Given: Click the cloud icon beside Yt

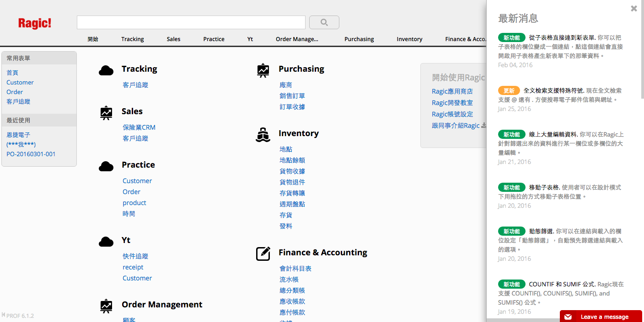Looking at the screenshot, I should [x=106, y=242].
